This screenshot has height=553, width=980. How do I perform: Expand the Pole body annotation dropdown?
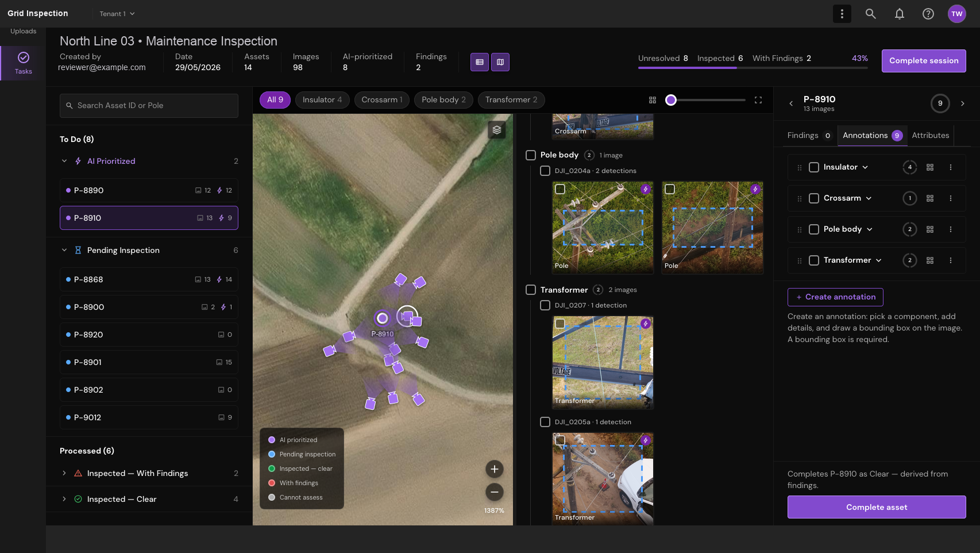869,229
